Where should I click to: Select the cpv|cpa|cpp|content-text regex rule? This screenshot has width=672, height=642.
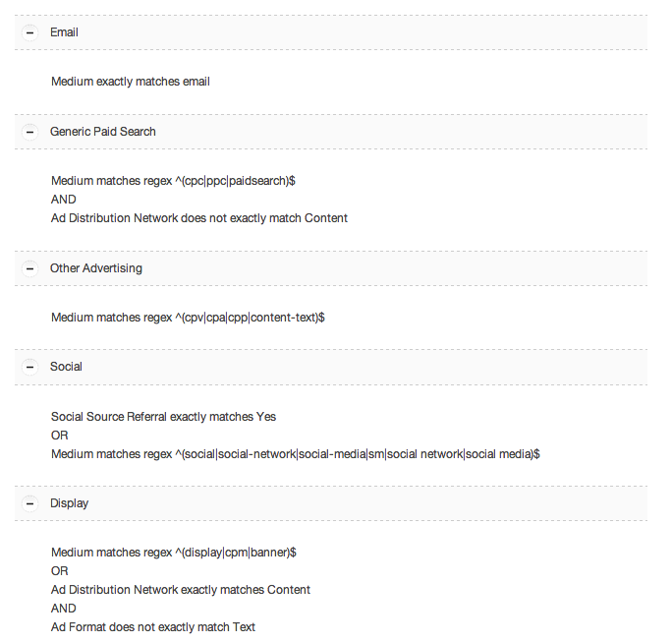point(188,318)
